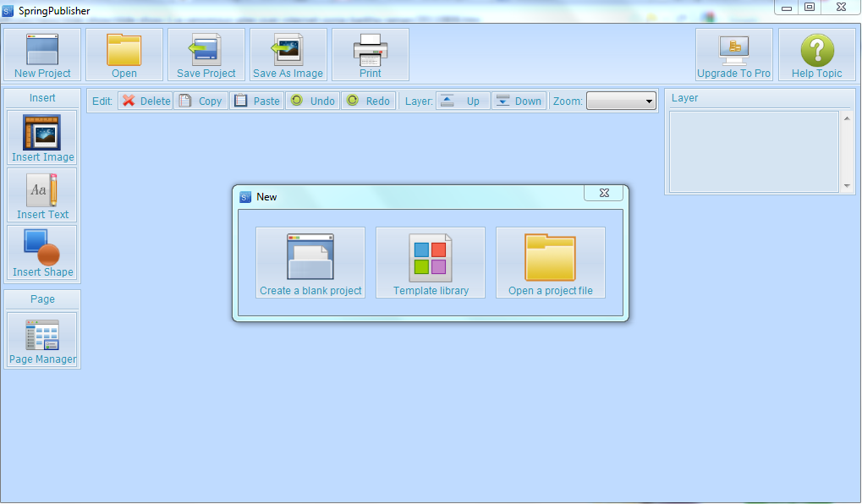The image size is (862, 504).
Task: Redo the last undone action
Action: click(x=368, y=101)
